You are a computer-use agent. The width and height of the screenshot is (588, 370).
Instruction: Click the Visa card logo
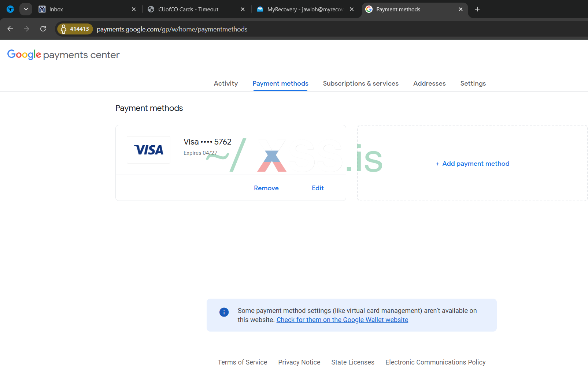pos(148,150)
